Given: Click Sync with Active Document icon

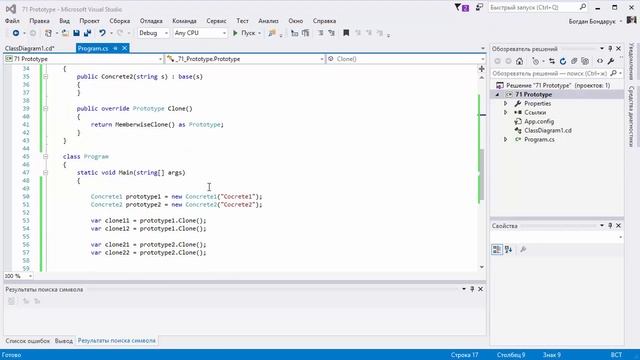Looking at the screenshot, I should tap(552, 61).
